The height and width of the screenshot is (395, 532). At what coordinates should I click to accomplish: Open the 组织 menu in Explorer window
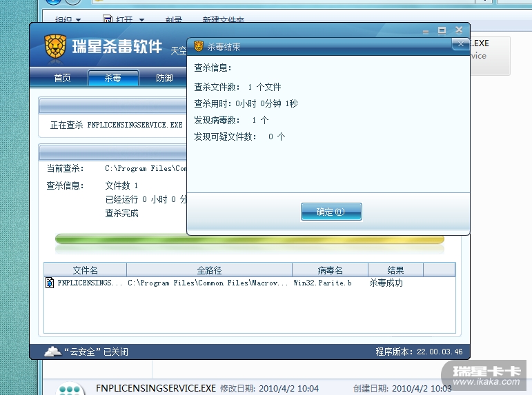(x=68, y=20)
